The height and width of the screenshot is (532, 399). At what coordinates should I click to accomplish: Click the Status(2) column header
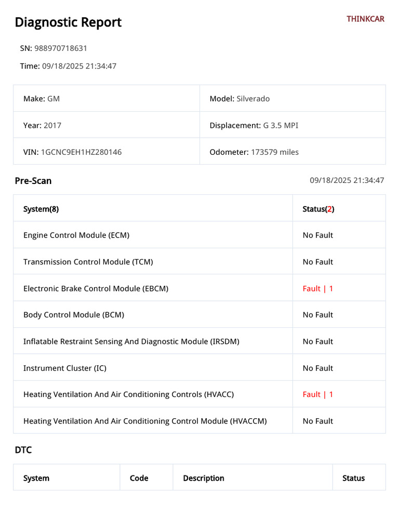[318, 209]
